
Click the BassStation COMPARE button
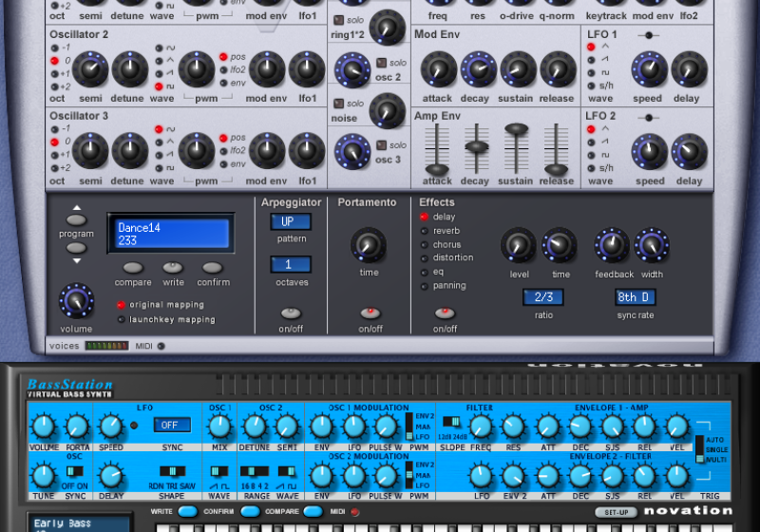point(313,511)
